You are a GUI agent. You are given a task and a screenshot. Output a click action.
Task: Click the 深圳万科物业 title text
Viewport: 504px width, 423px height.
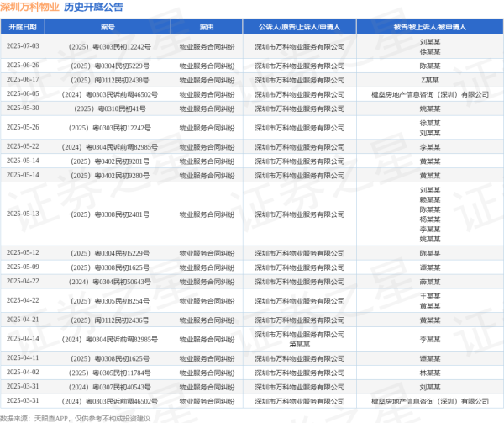point(29,7)
